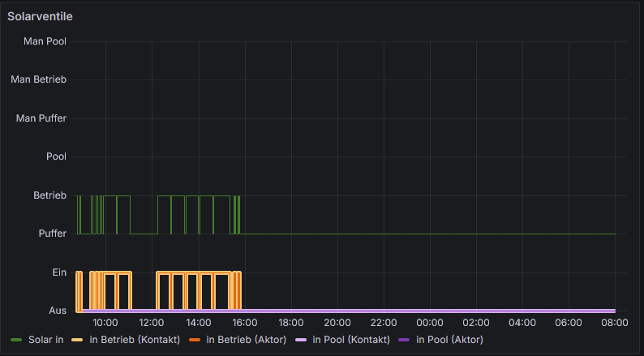The width and height of the screenshot is (644, 356).
Task: Click the Betrieb y-axis label
Action: [x=49, y=195]
